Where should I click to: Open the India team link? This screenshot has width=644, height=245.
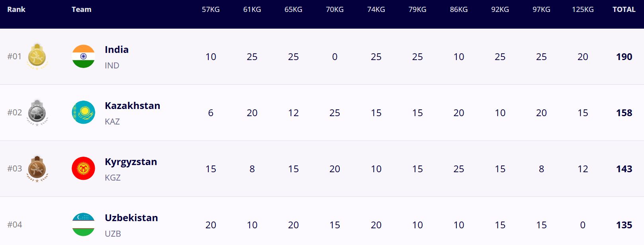pos(116,50)
